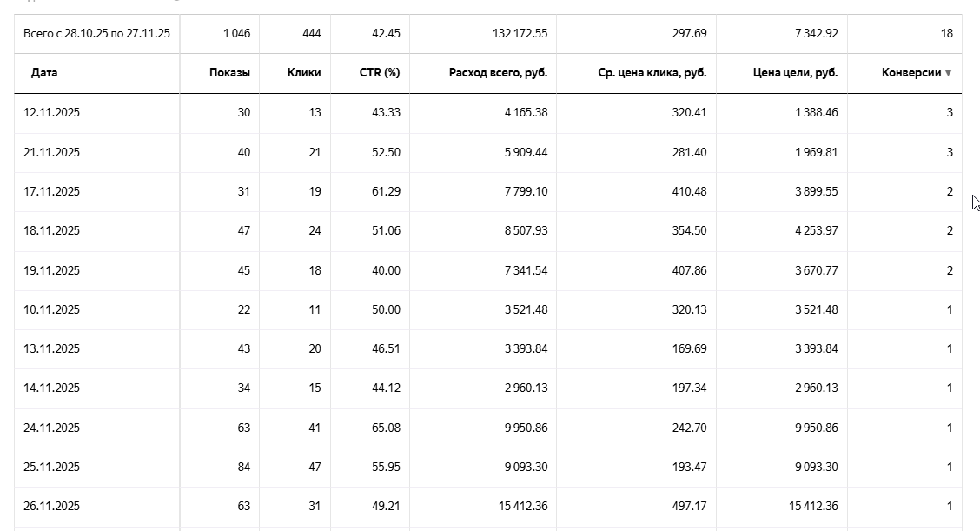This screenshot has width=980, height=531.
Task: Sort by Цена цели, руб. header
Action: coord(795,73)
